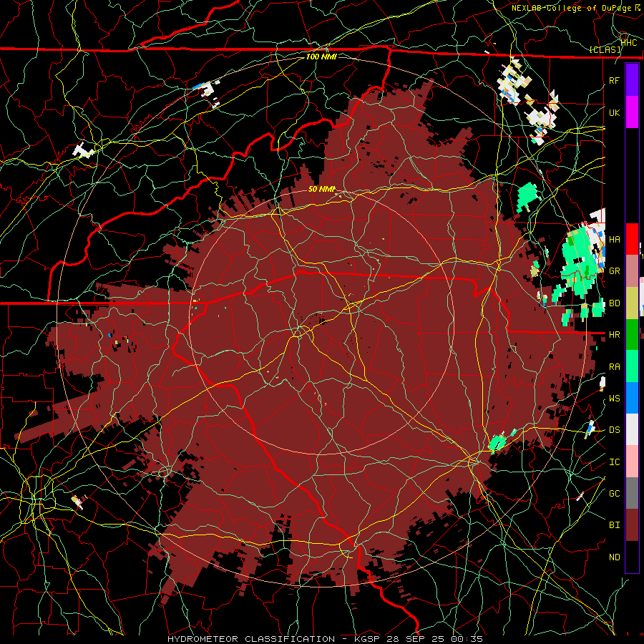Image resolution: width=644 pixels, height=644 pixels.
Task: Pick the dark green HR legend swatch
Action: point(632,335)
